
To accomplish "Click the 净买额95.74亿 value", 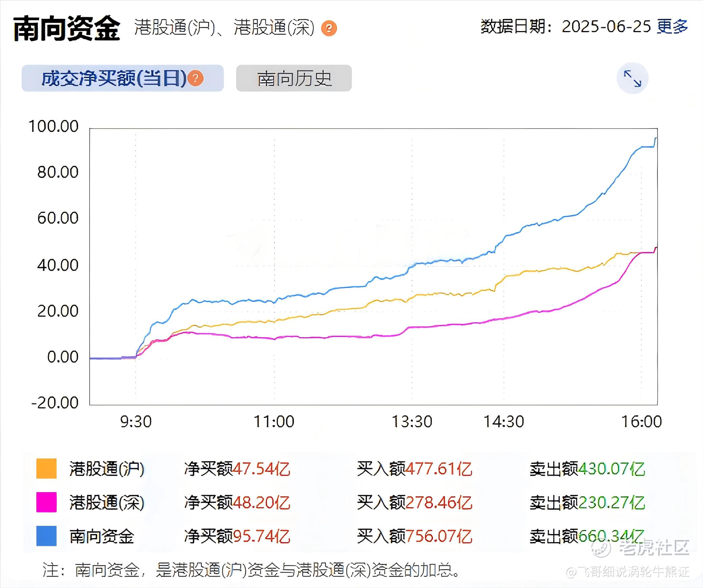I will [x=237, y=536].
